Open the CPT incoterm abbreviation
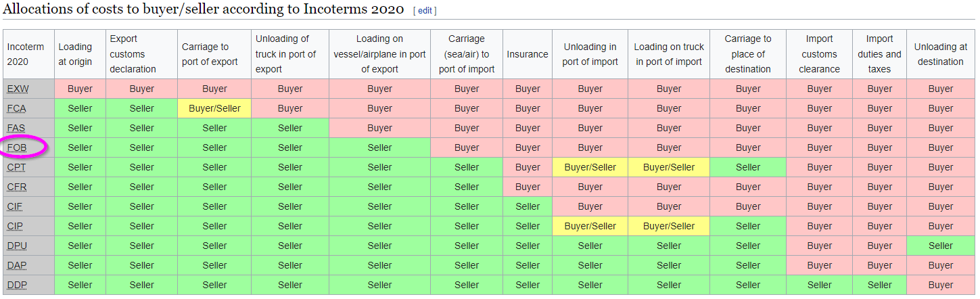Screen dimensions: 980x299 [17, 167]
